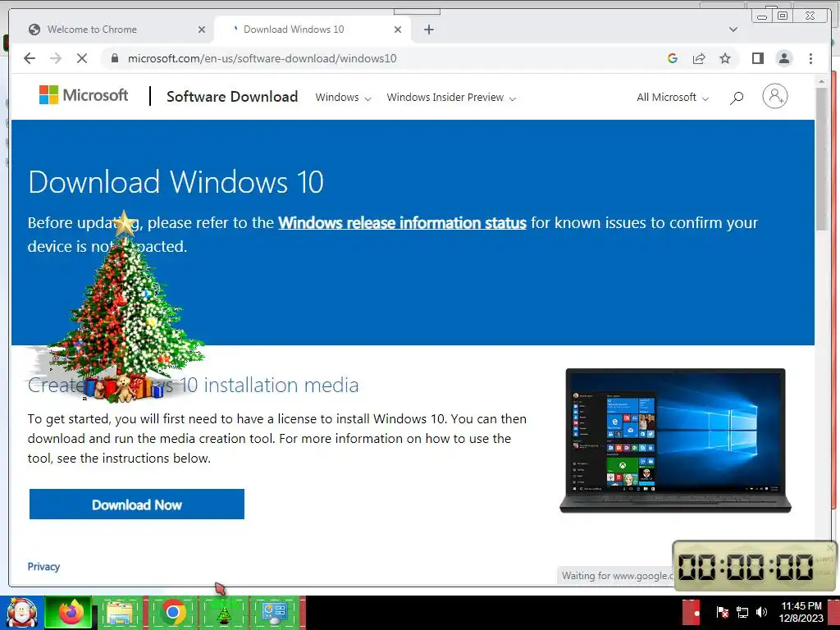Select the Chrome taskbar icon
Viewport: 840px width, 630px height.
(x=172, y=613)
